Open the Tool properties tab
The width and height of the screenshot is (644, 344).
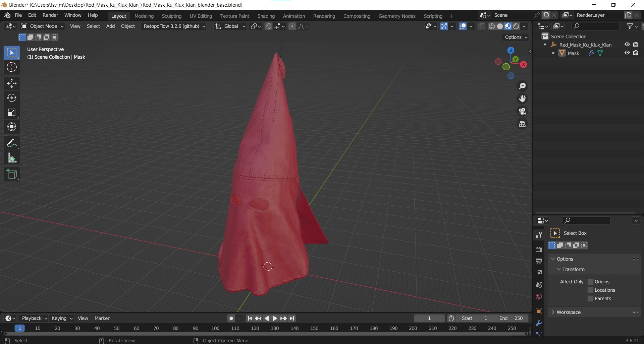[x=539, y=235]
